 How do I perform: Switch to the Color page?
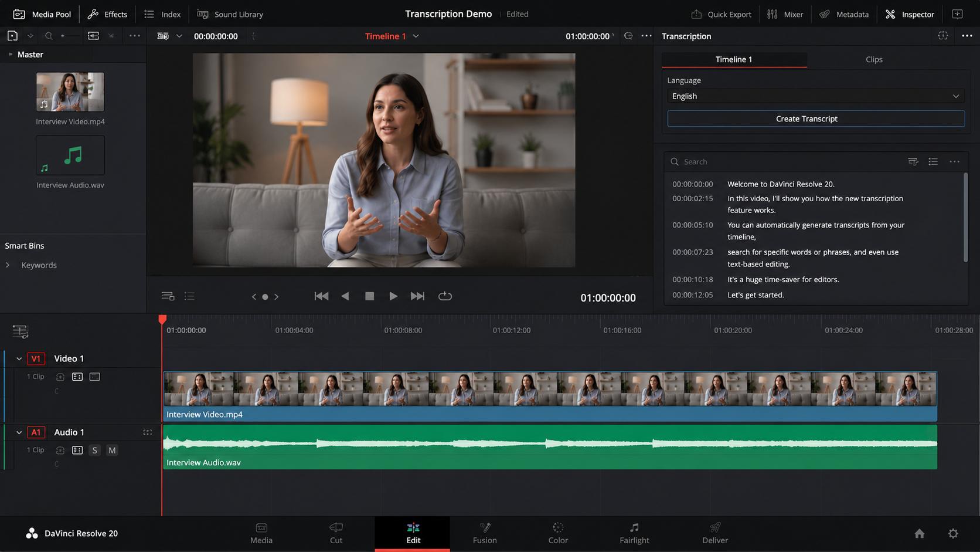click(x=558, y=533)
